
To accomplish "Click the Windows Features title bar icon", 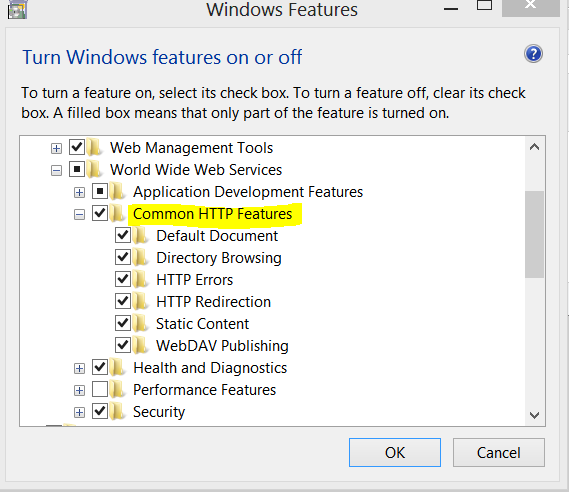I will (17, 10).
